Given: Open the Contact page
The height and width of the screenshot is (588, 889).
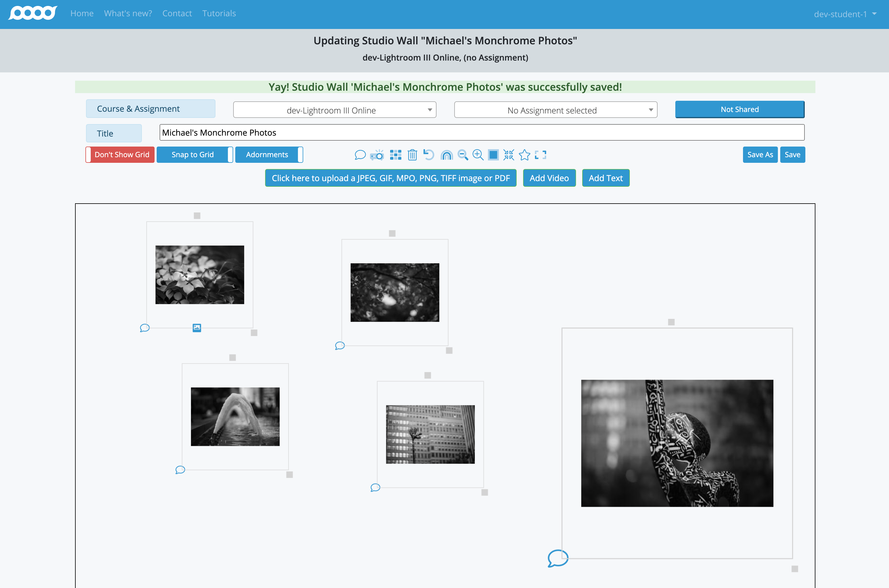Looking at the screenshot, I should [x=177, y=14].
